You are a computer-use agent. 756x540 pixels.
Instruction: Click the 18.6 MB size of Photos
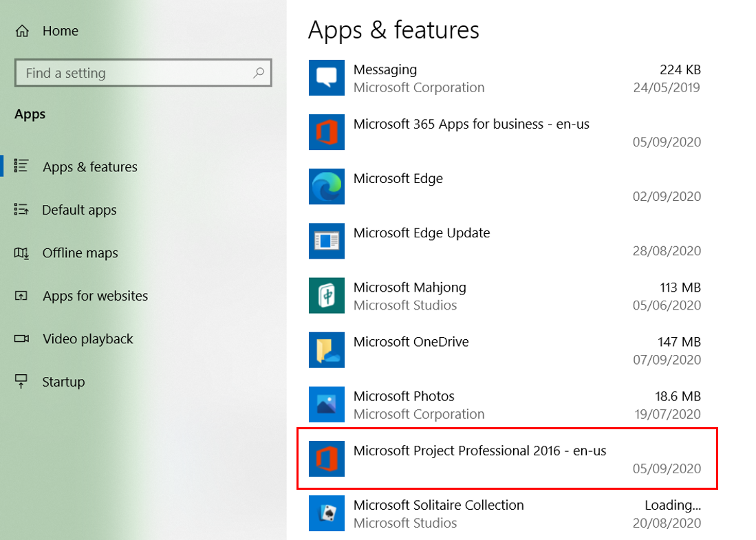pyautogui.click(x=678, y=396)
